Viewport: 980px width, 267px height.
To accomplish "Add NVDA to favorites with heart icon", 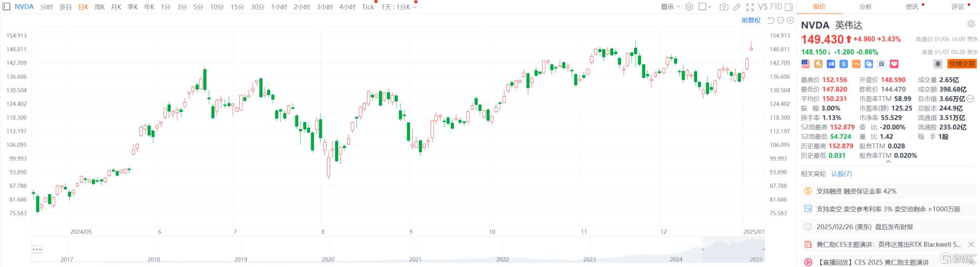I will 894,64.
